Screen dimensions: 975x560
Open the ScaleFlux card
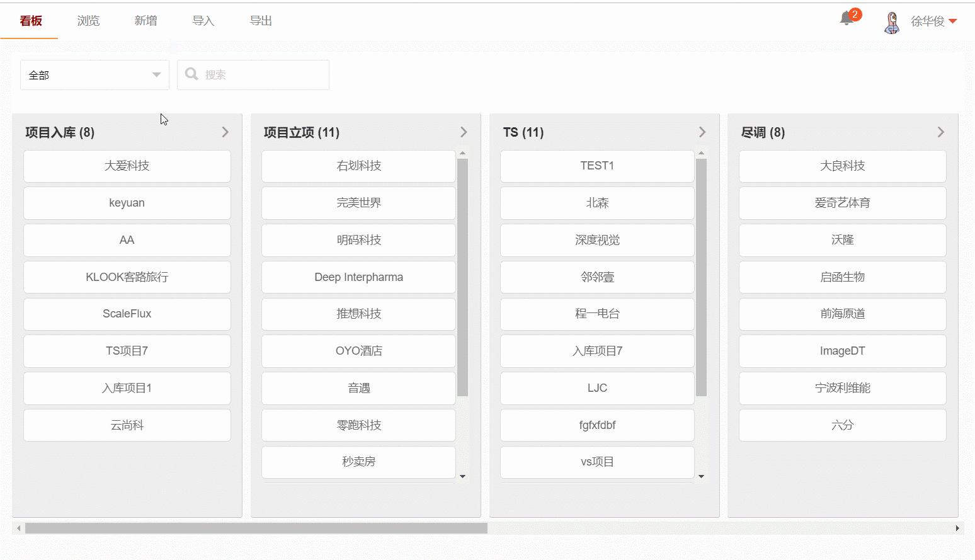[127, 314]
